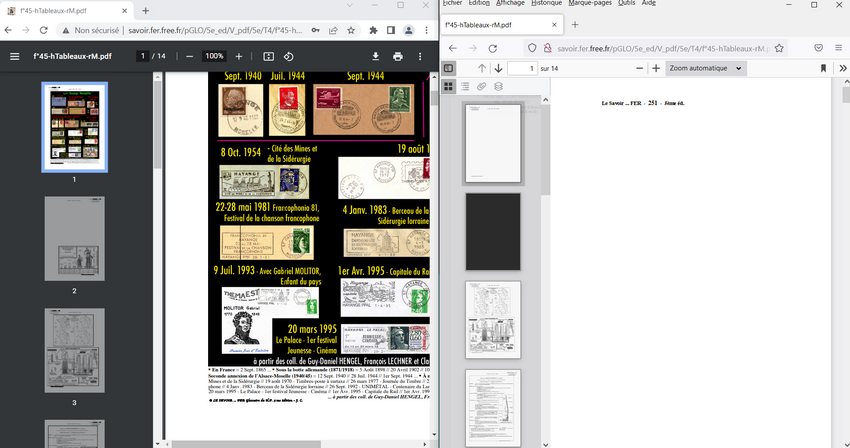Zoom out in Firefox PDF viewer
Viewport: 850px width, 448px height.
[640, 68]
